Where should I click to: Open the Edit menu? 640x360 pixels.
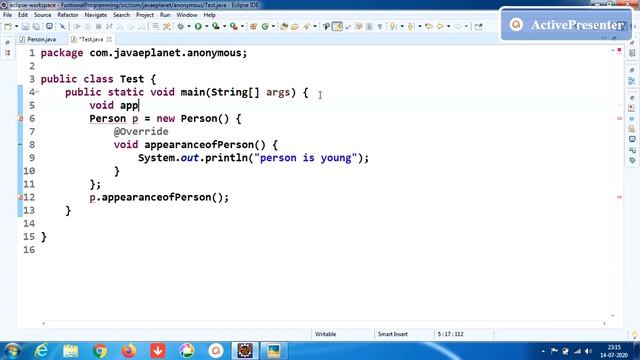[x=23, y=15]
